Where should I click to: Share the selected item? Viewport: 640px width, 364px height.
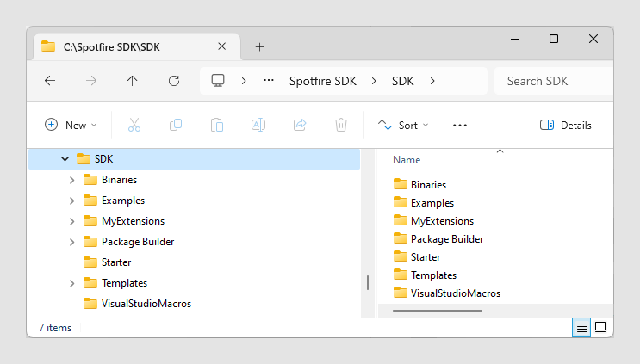pyautogui.click(x=300, y=125)
